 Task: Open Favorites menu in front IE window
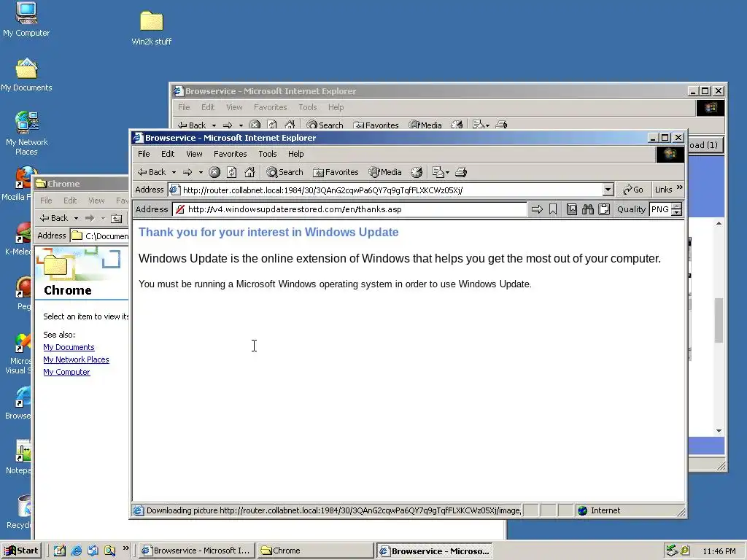click(x=230, y=154)
